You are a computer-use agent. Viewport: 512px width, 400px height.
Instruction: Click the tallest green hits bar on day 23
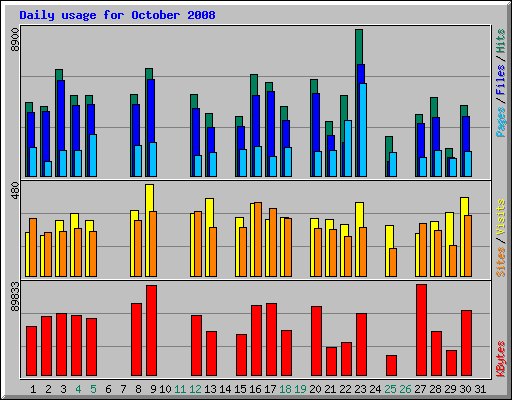click(359, 47)
